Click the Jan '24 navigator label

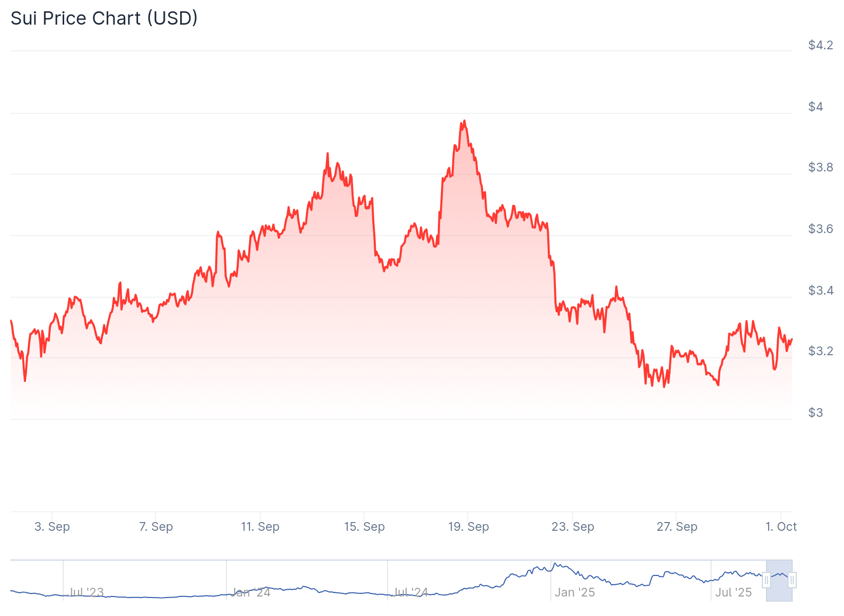(x=250, y=592)
